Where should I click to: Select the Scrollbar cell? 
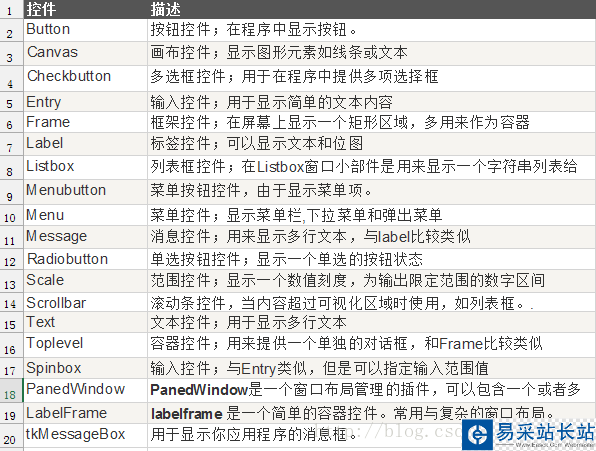point(86,302)
